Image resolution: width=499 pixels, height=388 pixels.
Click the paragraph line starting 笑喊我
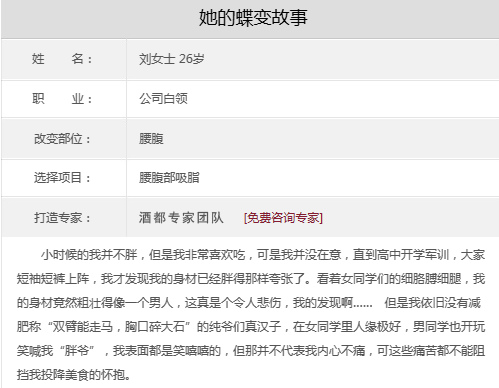[251, 351]
